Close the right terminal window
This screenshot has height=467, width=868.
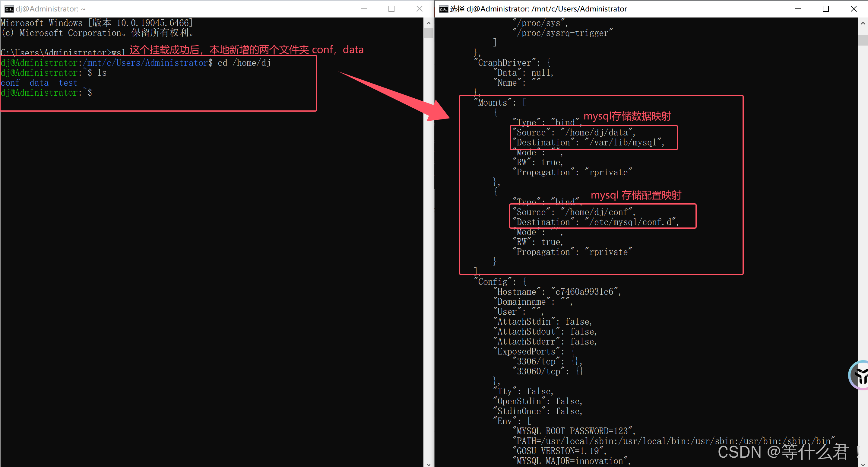click(854, 9)
